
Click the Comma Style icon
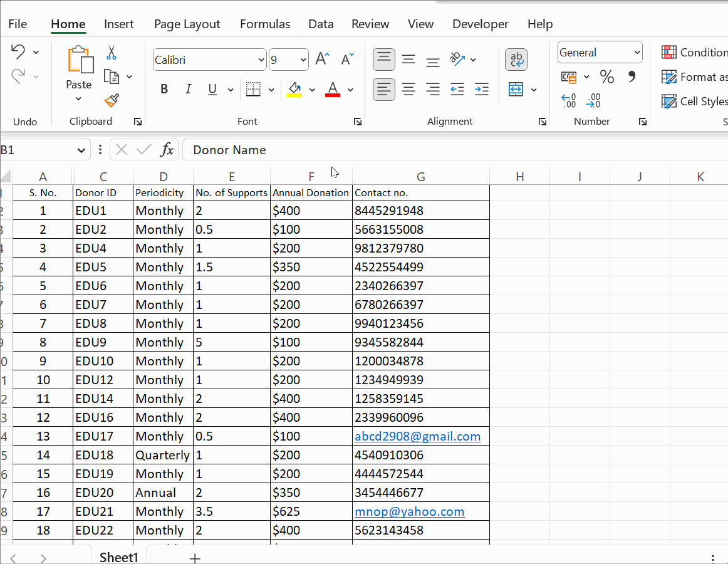(x=631, y=76)
